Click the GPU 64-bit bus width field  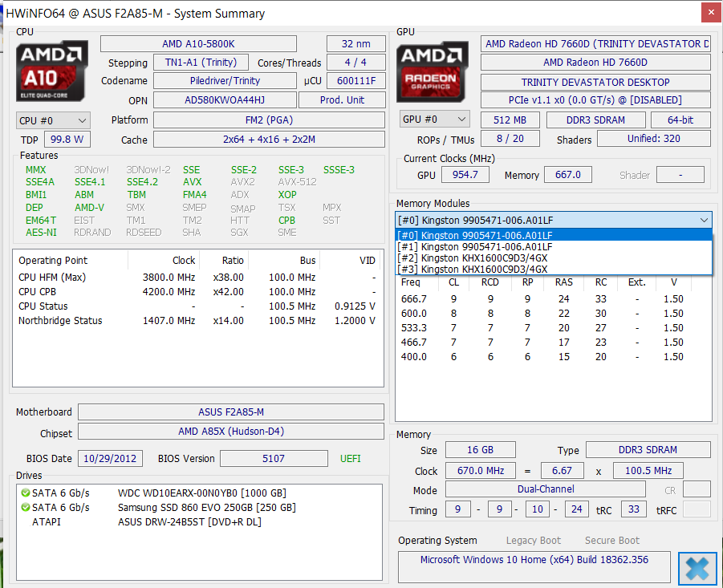tap(680, 120)
